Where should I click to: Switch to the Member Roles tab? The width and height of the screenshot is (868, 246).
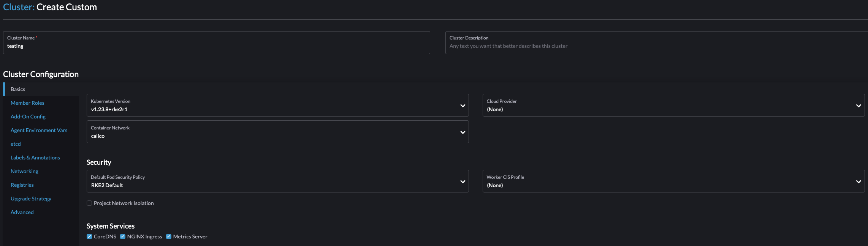pyautogui.click(x=27, y=103)
